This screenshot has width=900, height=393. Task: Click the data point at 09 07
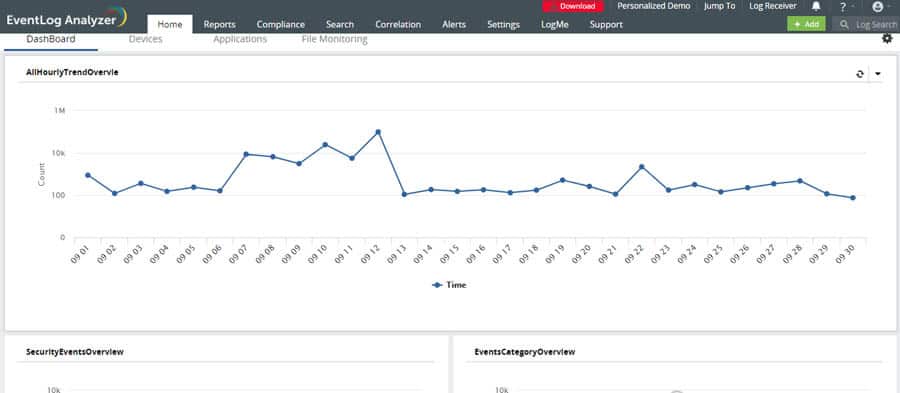246,154
